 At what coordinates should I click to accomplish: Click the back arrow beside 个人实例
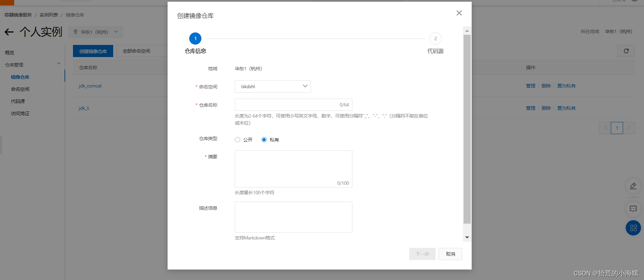point(9,32)
